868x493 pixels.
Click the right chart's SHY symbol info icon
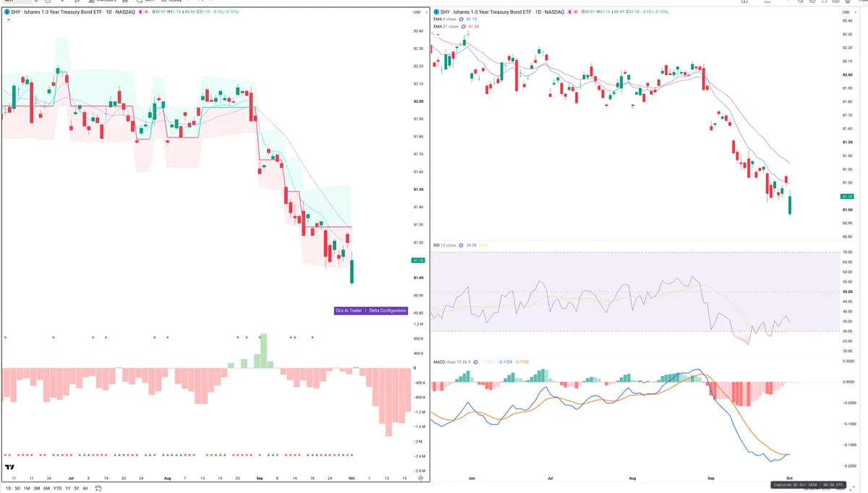click(436, 12)
